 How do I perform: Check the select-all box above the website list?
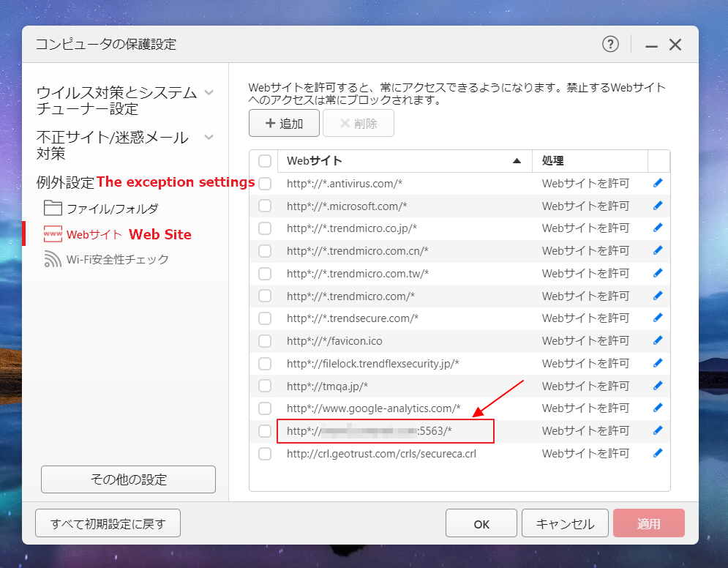264,161
